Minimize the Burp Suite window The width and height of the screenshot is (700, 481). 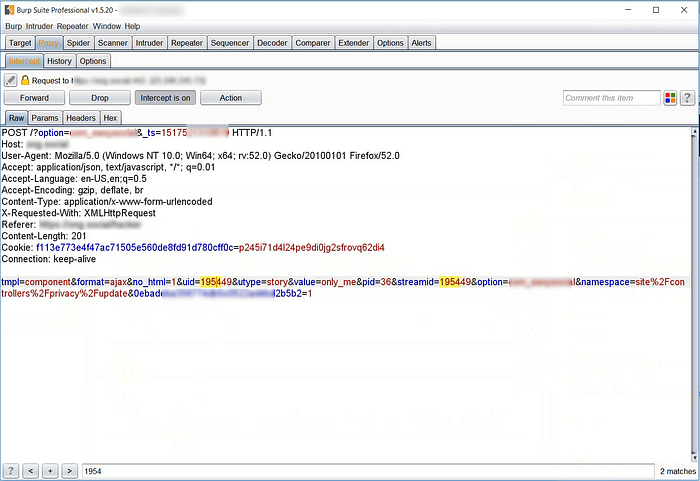[x=628, y=10]
